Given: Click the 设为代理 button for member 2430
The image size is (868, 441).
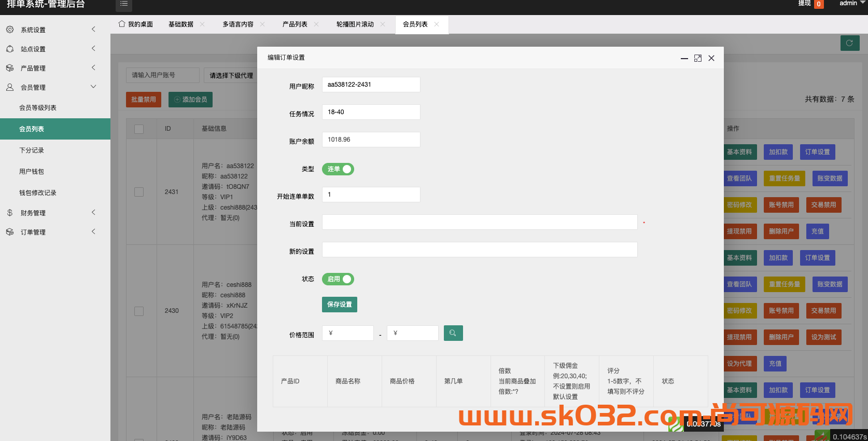Looking at the screenshot, I should [739, 364].
